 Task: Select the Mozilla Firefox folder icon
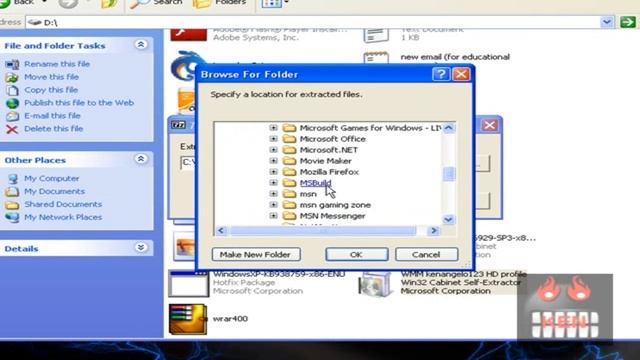(x=289, y=172)
